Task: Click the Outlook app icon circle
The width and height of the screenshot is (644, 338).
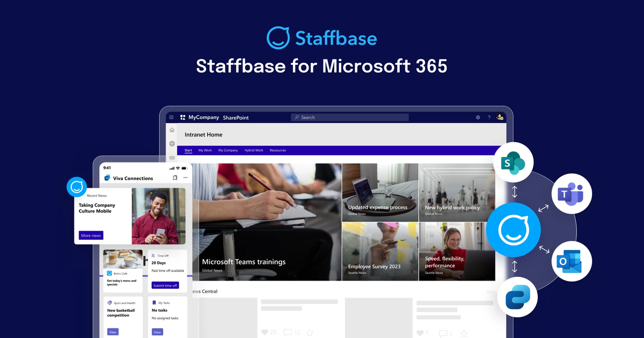Action: point(572,262)
